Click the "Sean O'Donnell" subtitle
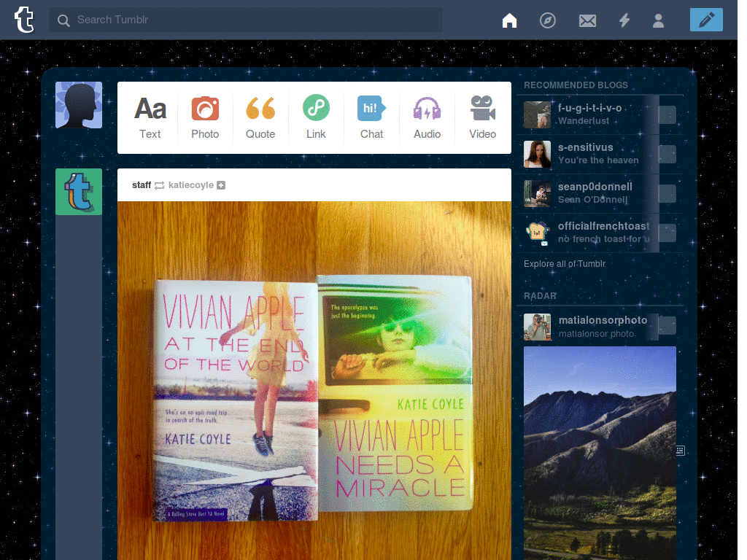 [x=592, y=200]
